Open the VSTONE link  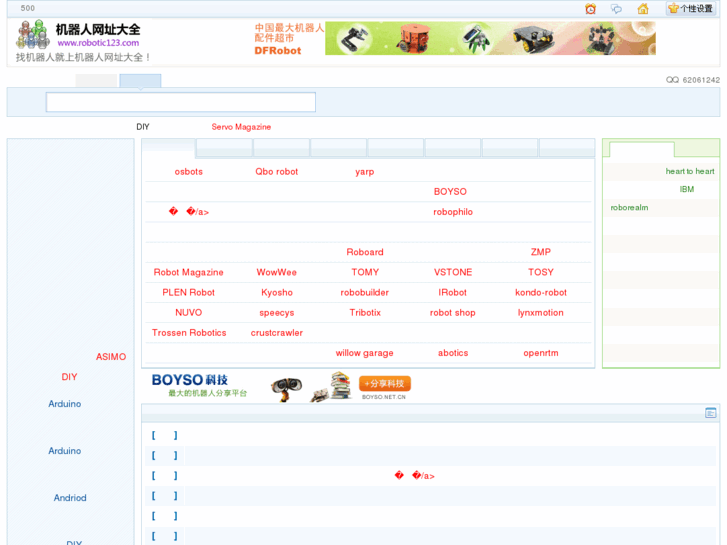pyautogui.click(x=453, y=272)
